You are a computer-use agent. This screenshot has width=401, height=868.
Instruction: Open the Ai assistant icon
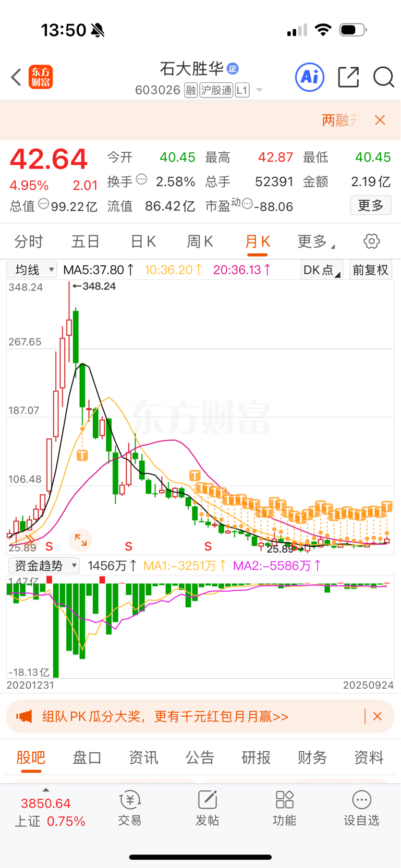[x=310, y=77]
